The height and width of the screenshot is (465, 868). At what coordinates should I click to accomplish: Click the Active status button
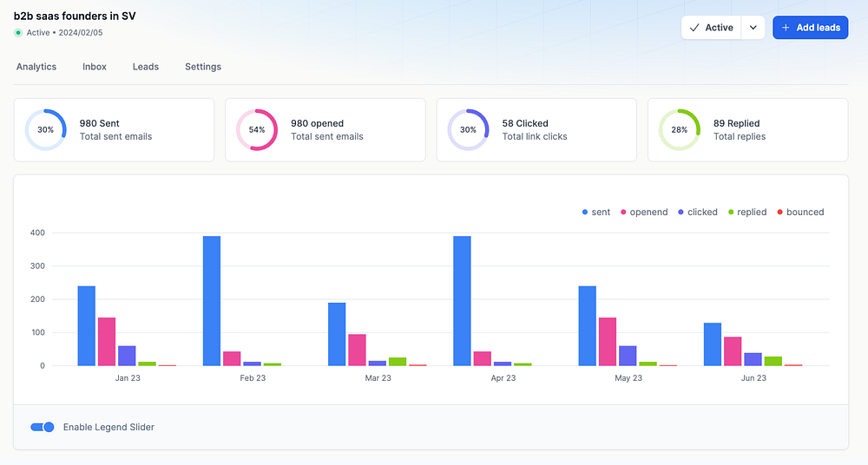coord(712,27)
